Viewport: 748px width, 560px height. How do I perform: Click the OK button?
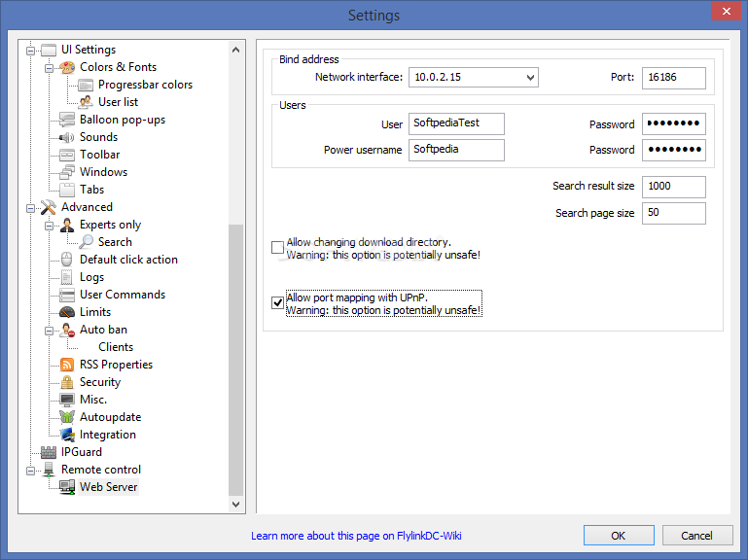(x=619, y=535)
